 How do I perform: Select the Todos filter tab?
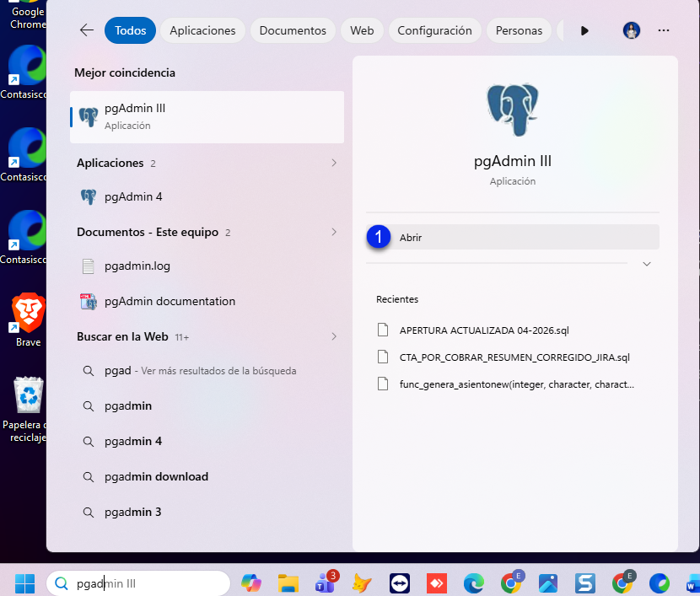tap(131, 30)
